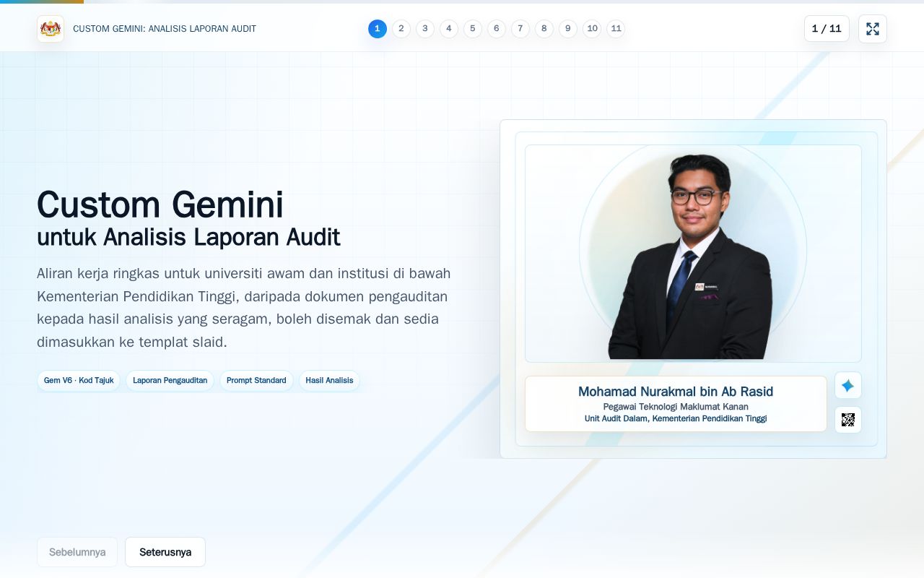Open slide 4 from the pager
This screenshot has width=924, height=578.
[x=449, y=29]
